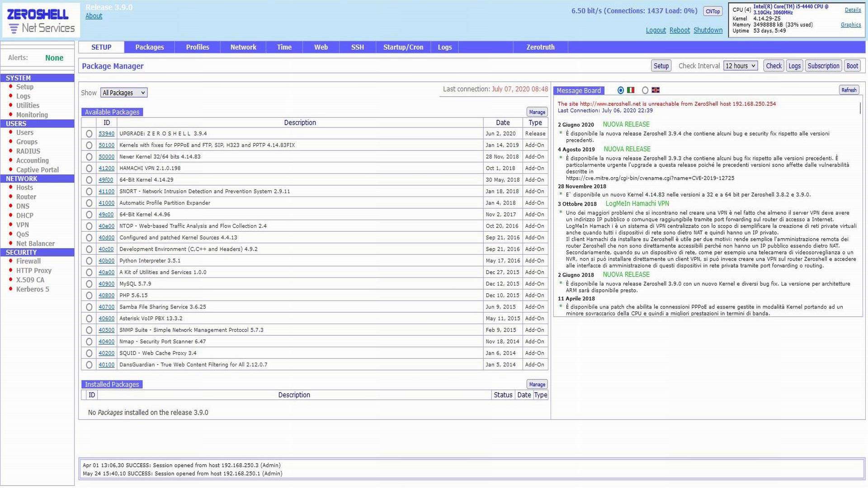Switch to the Web tab
Image resolution: width=868 pixels, height=488 pixels.
[321, 47]
